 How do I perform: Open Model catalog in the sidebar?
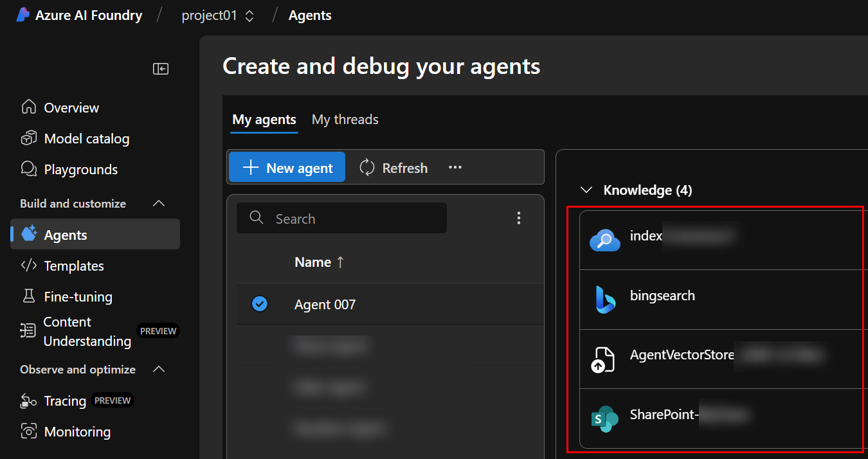86,139
